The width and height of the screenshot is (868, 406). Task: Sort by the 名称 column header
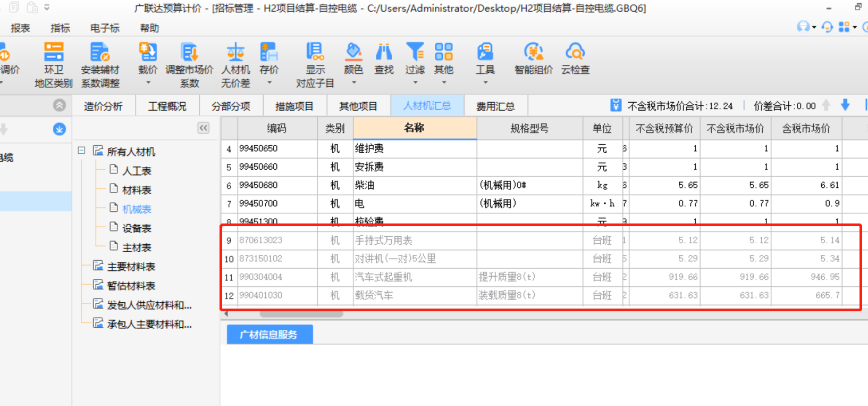pyautogui.click(x=415, y=128)
